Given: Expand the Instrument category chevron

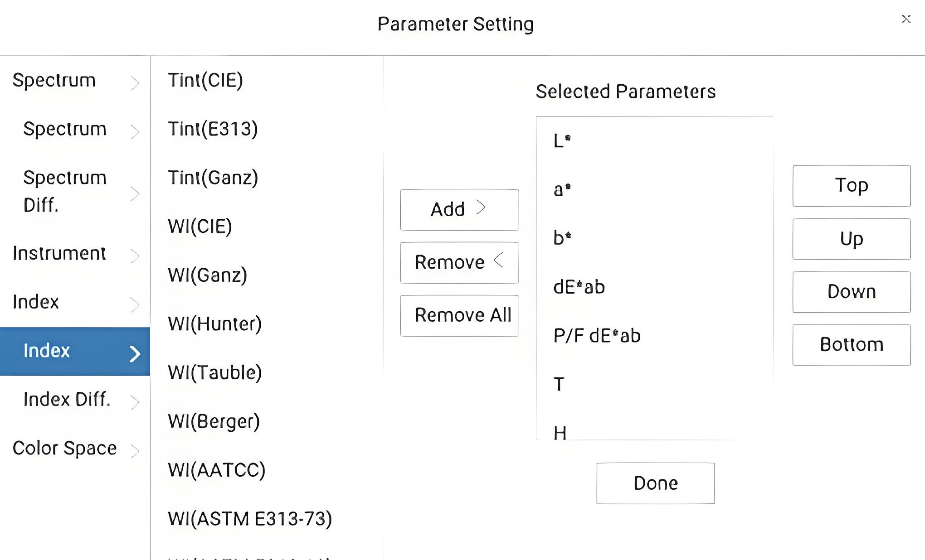Looking at the screenshot, I should click(135, 256).
